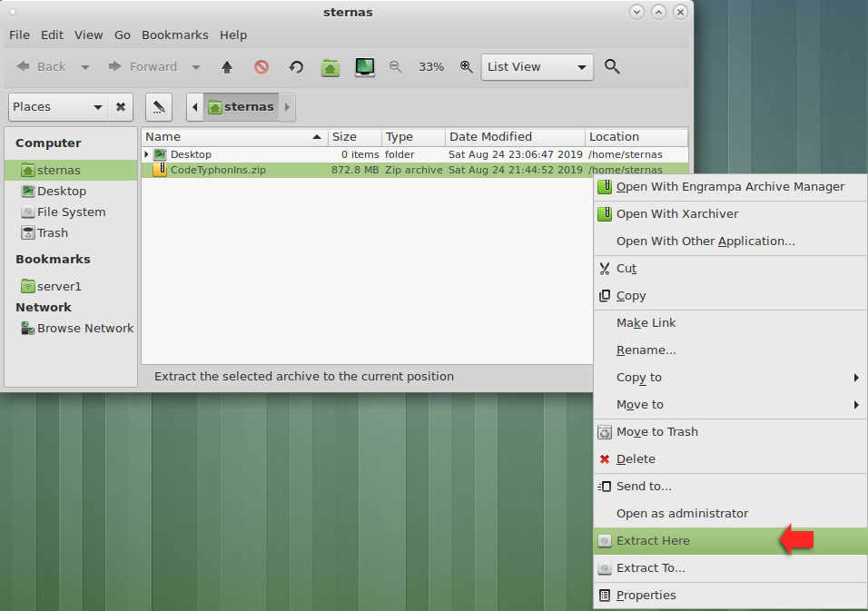
Task: Toggle the location edit pencil button
Action: coord(159,107)
